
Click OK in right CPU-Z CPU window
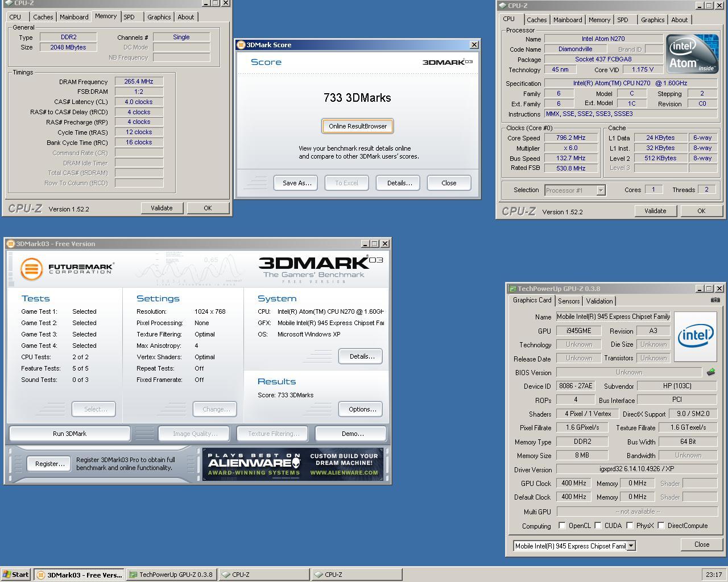tap(701, 211)
